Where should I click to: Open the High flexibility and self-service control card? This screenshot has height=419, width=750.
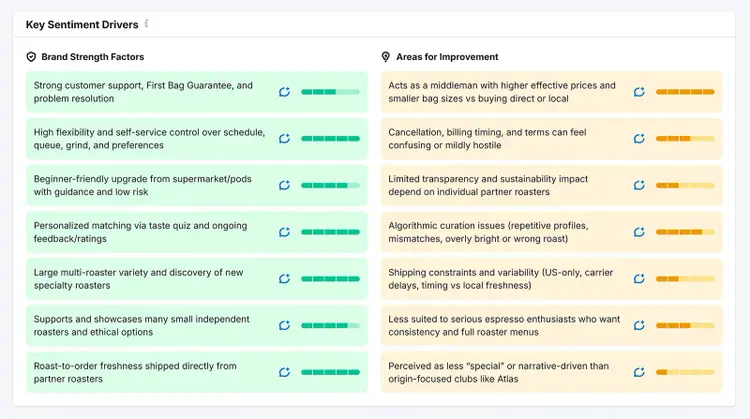coord(197,139)
